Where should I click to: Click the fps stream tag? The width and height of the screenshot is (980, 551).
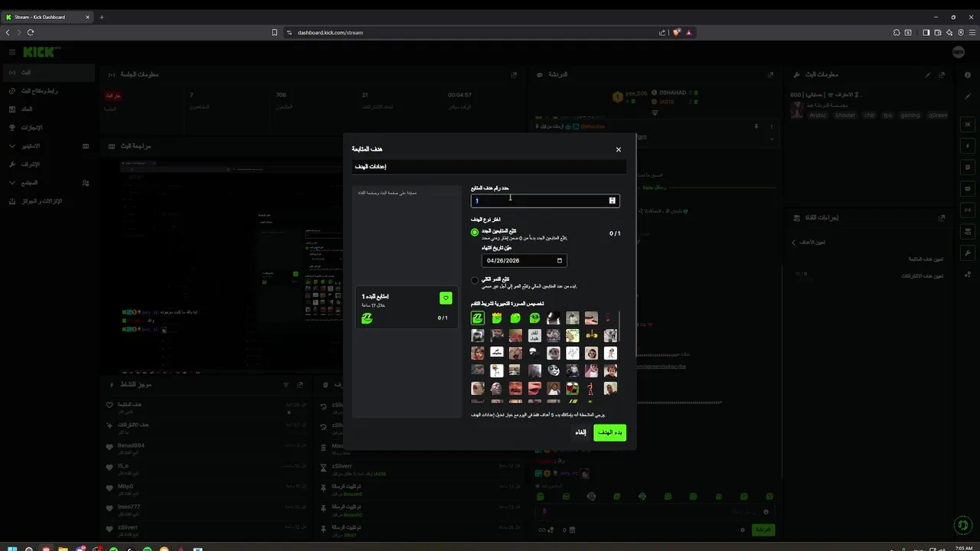coord(888,115)
